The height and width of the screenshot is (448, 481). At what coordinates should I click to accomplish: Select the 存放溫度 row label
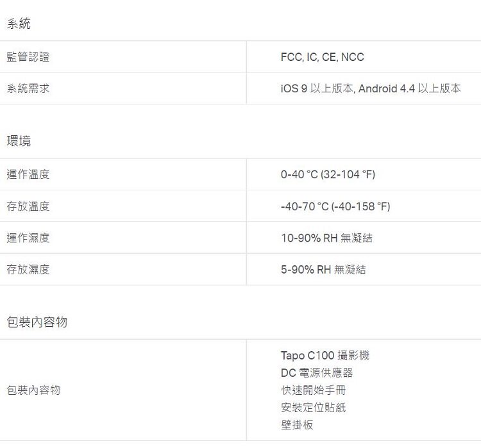[x=28, y=206]
